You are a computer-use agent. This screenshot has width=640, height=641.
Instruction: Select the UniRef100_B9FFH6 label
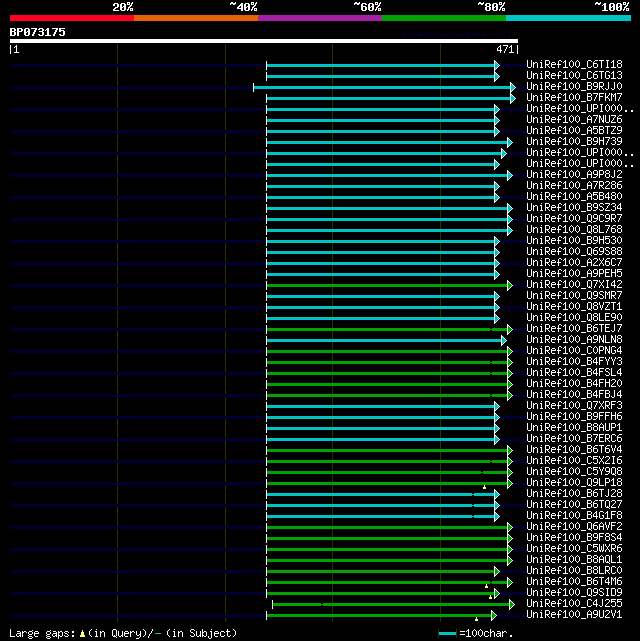click(x=574, y=417)
